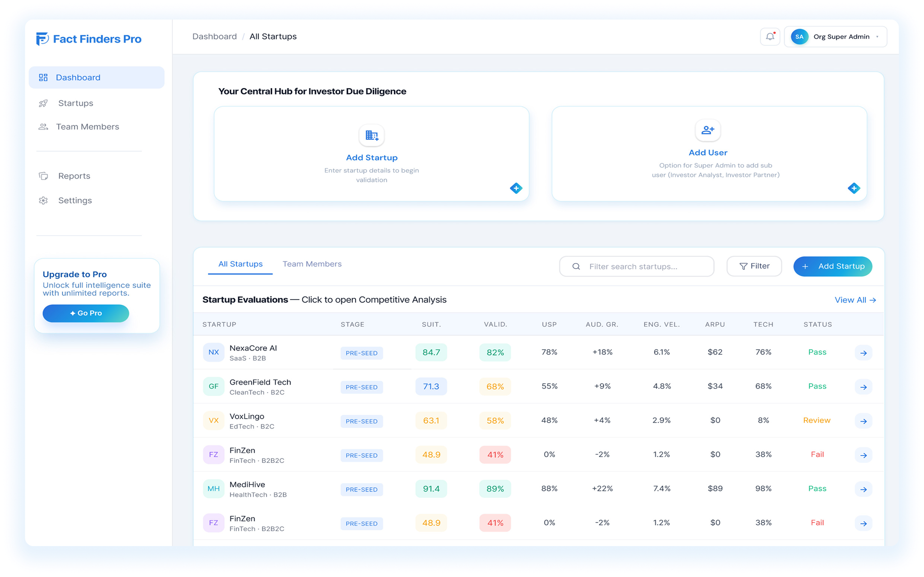Screen dimensions: 924x577
Task: Open VoxLingo row arrow
Action: point(863,421)
